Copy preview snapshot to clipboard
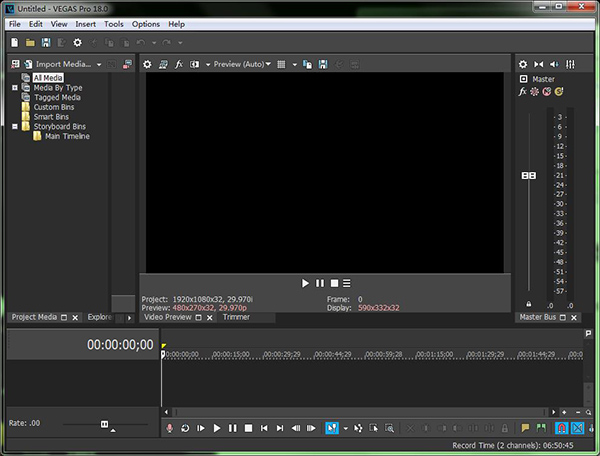 click(x=307, y=64)
